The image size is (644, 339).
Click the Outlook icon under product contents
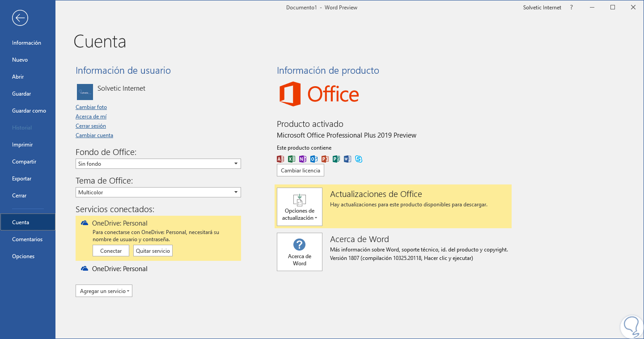[314, 159]
